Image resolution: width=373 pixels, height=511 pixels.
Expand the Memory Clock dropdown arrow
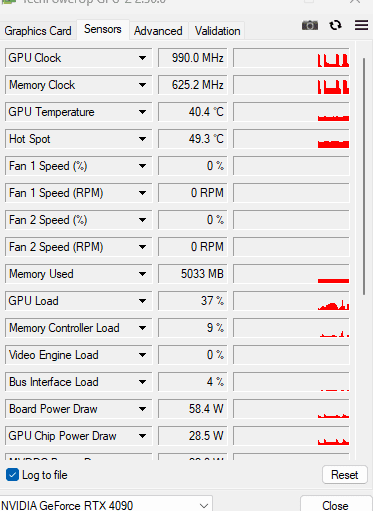click(x=142, y=85)
